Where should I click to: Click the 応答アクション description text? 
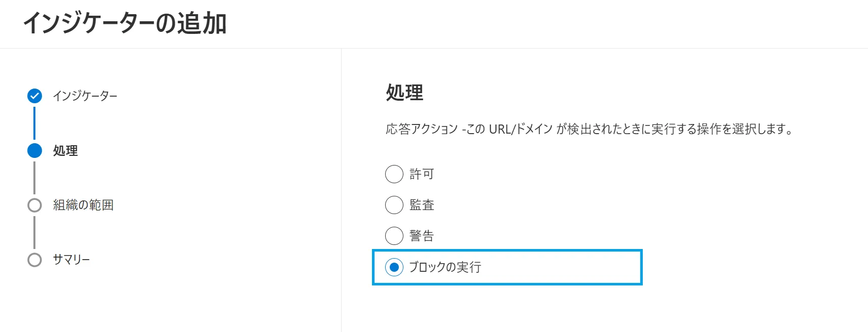pyautogui.click(x=589, y=129)
